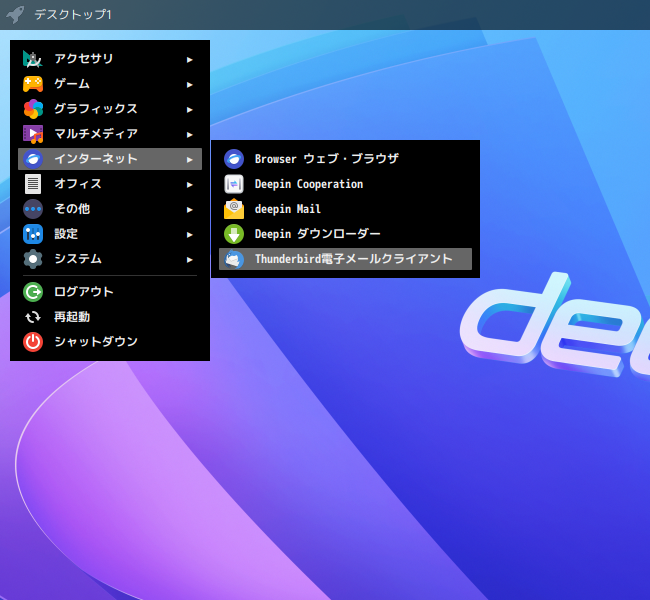Open the オフィス menu entry
650x600 pixels.
click(110, 184)
